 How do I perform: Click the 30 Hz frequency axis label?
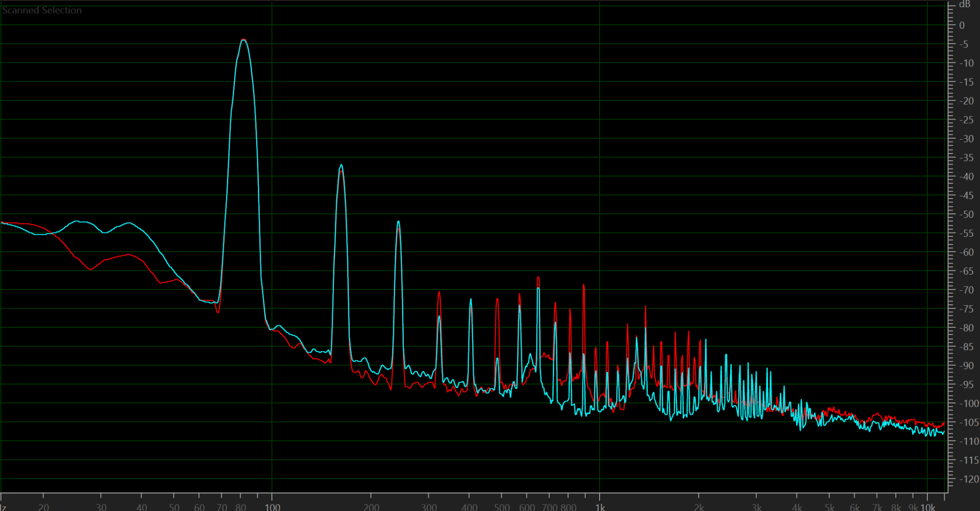101,507
